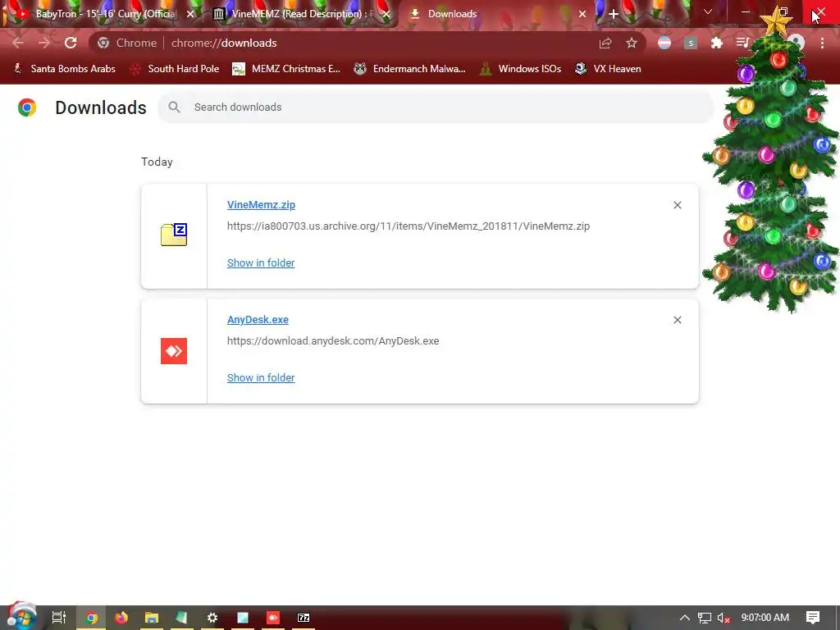Bookmark this page with the star icon
Image resolution: width=840 pixels, height=630 pixels.
point(632,43)
